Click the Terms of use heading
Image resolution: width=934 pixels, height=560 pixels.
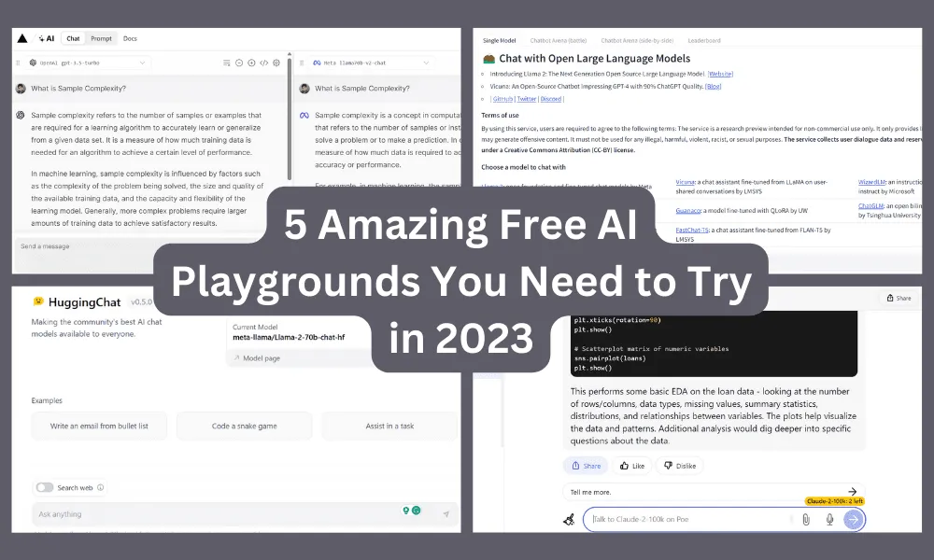(501, 116)
